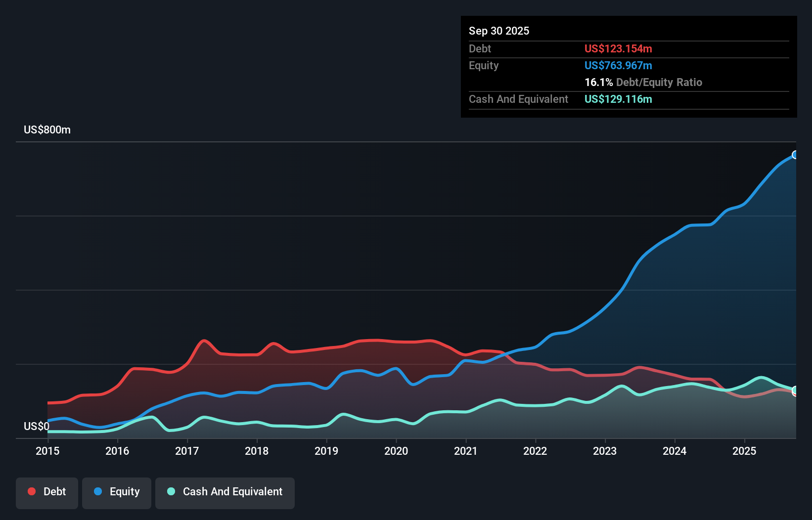This screenshot has width=812, height=520.
Task: Click the red Debt legend dot
Action: pos(31,491)
